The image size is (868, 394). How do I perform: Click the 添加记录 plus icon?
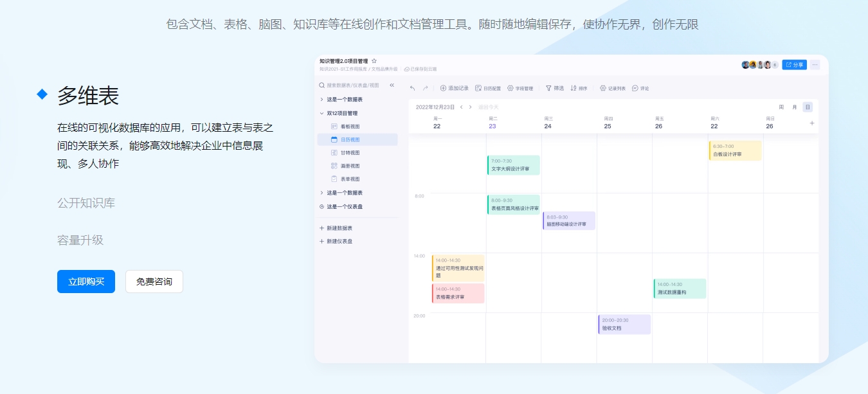(x=443, y=88)
